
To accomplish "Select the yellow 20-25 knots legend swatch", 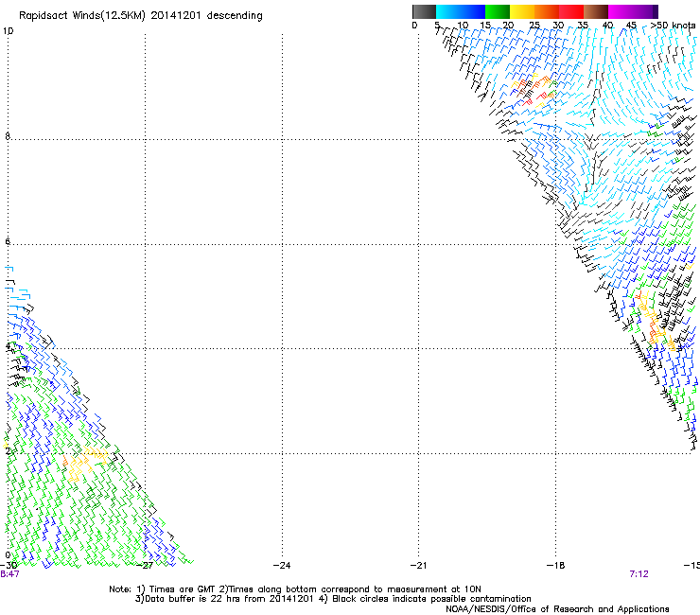I will point(522,11).
